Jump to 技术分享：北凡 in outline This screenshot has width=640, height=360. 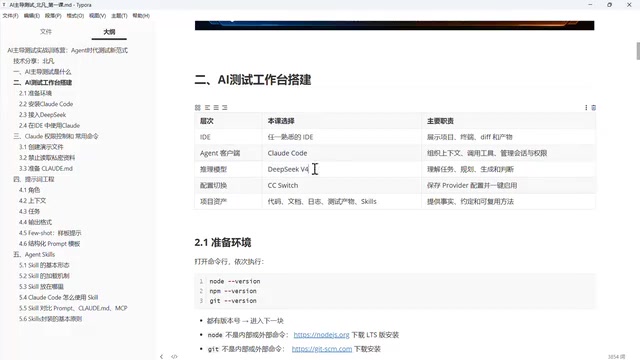(x=33, y=61)
